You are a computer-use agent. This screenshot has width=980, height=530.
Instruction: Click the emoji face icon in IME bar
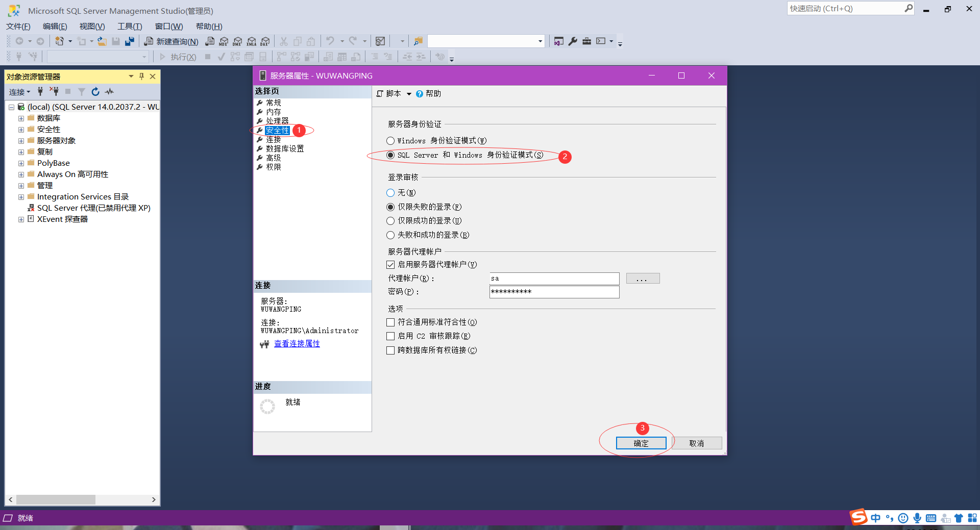coord(903,518)
